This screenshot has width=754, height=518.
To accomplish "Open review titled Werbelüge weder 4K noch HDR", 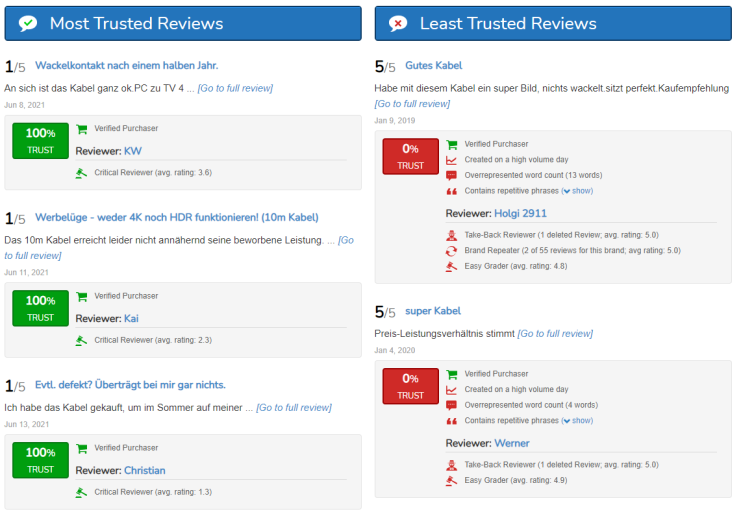I will (x=176, y=217).
